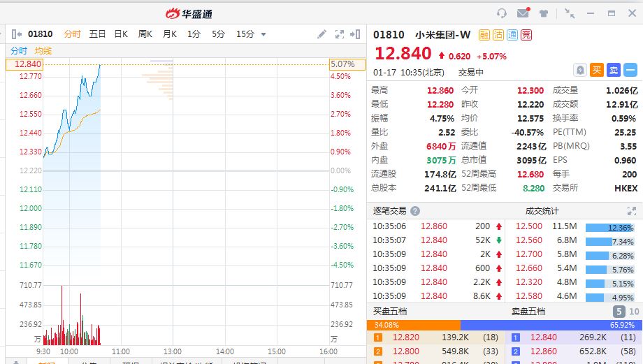Viewport: 643px width, 364px height.
Task: Select 10-level order book depth
Action: pyautogui.click(x=634, y=312)
